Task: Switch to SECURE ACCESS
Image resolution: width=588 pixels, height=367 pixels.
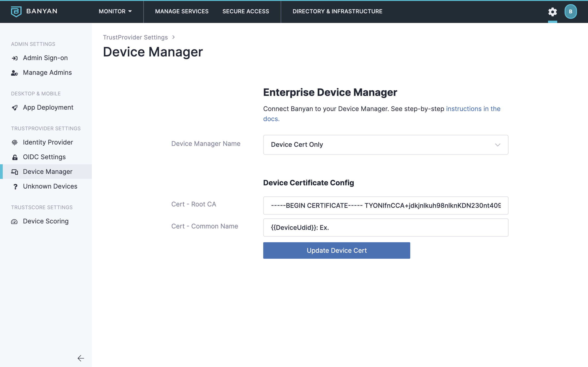Action: 246,11
